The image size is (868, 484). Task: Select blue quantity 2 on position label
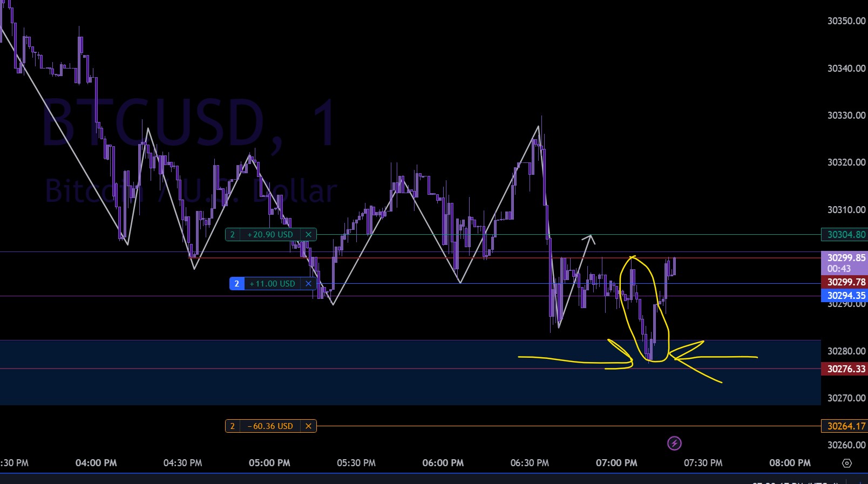[x=236, y=284]
